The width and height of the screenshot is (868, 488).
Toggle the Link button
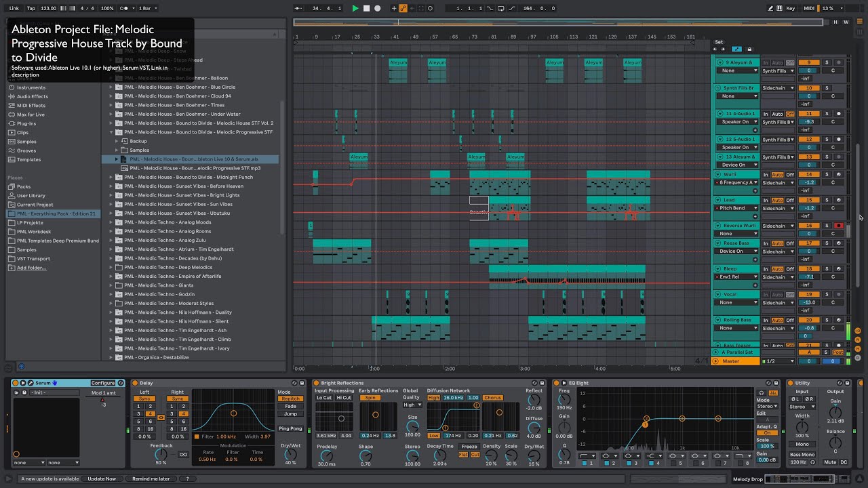click(14, 8)
